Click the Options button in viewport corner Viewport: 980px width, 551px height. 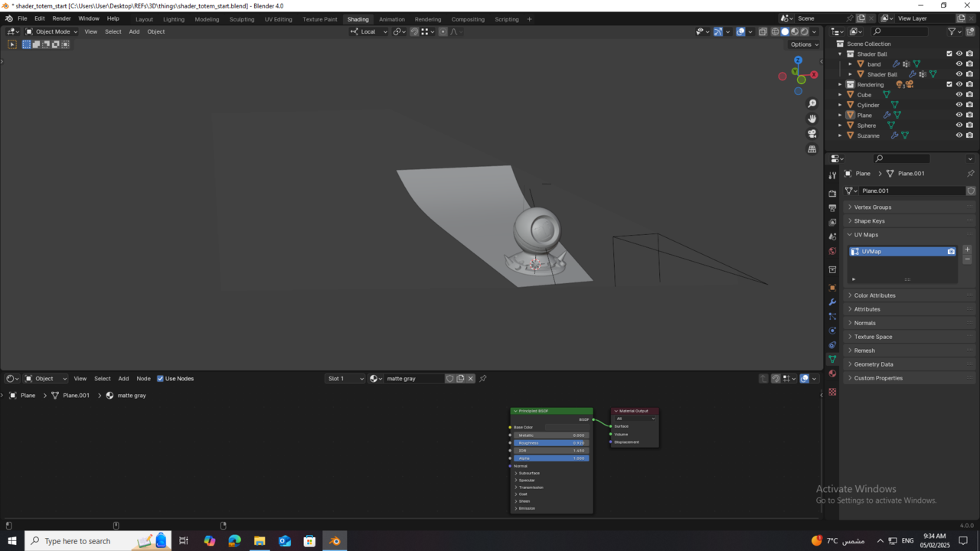click(804, 44)
